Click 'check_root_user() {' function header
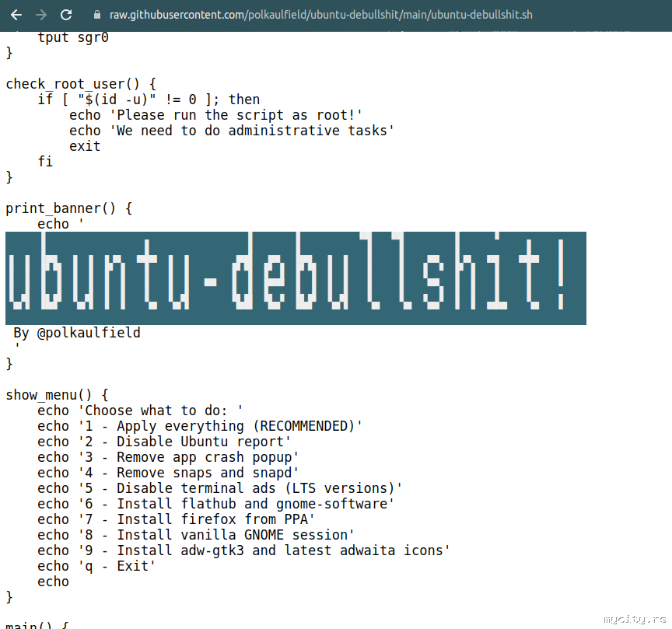 [x=81, y=84]
